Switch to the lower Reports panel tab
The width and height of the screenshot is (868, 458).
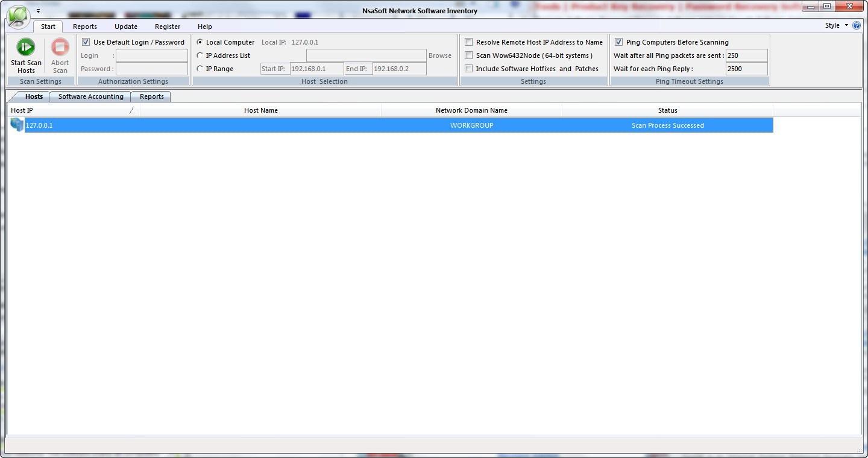pos(152,96)
